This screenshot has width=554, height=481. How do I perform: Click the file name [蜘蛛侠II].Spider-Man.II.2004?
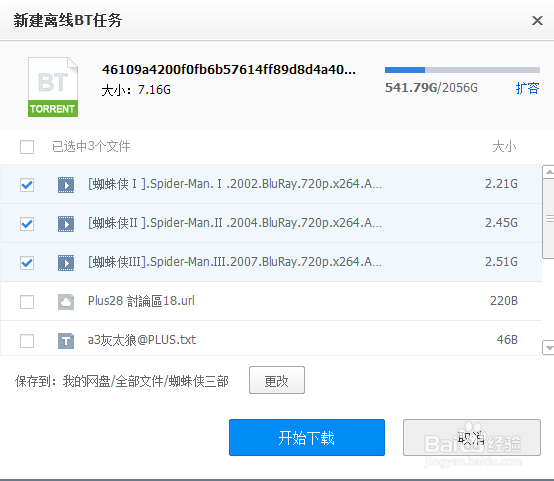tap(235, 223)
